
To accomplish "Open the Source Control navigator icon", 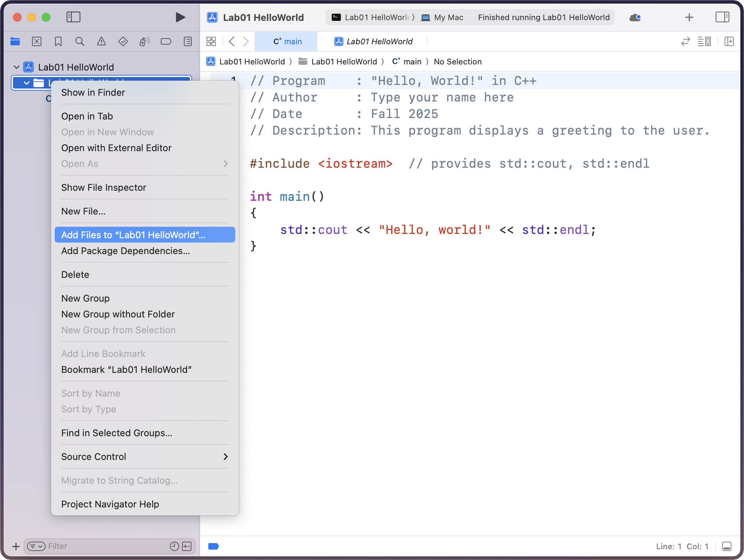I will 37,42.
